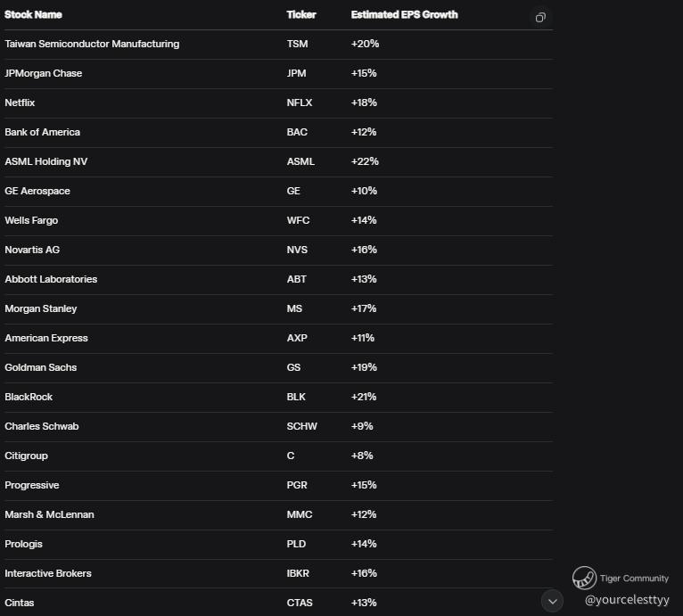This screenshot has height=616, width=683.
Task: Click the Tiger Community label
Action: tap(634, 579)
